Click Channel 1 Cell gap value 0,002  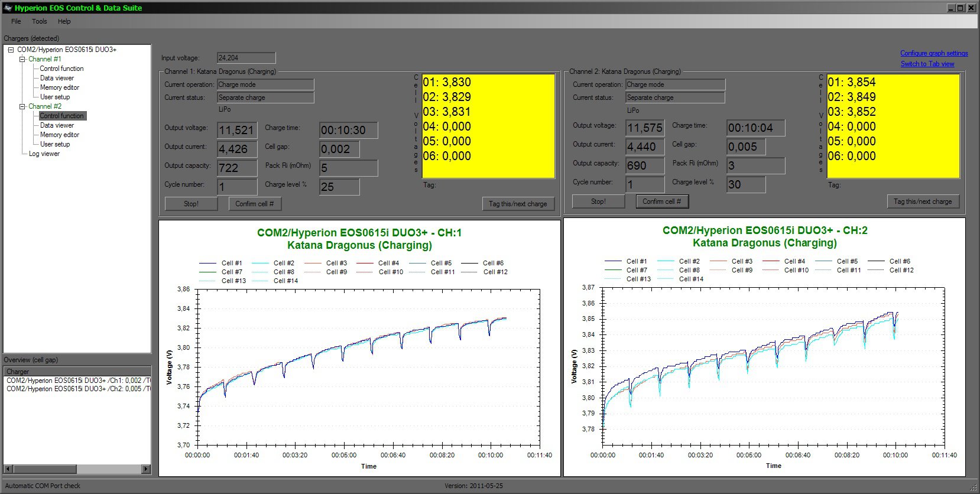pyautogui.click(x=339, y=149)
